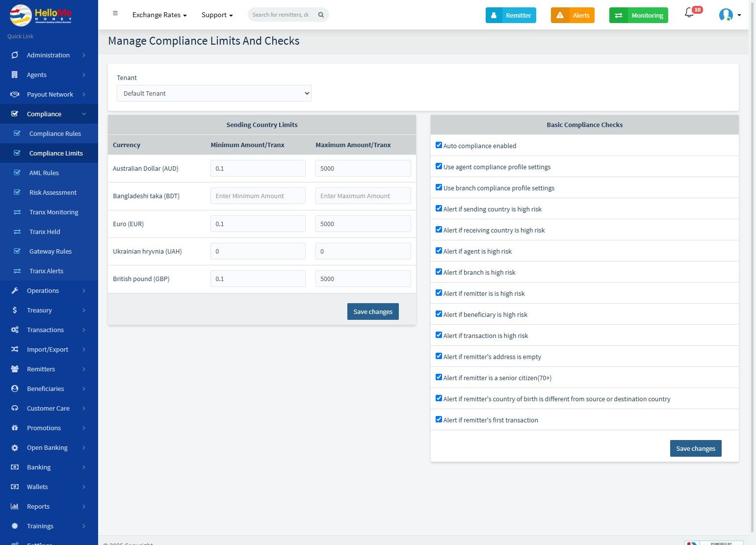
Task: Open the Support dropdown menu
Action: (x=217, y=15)
